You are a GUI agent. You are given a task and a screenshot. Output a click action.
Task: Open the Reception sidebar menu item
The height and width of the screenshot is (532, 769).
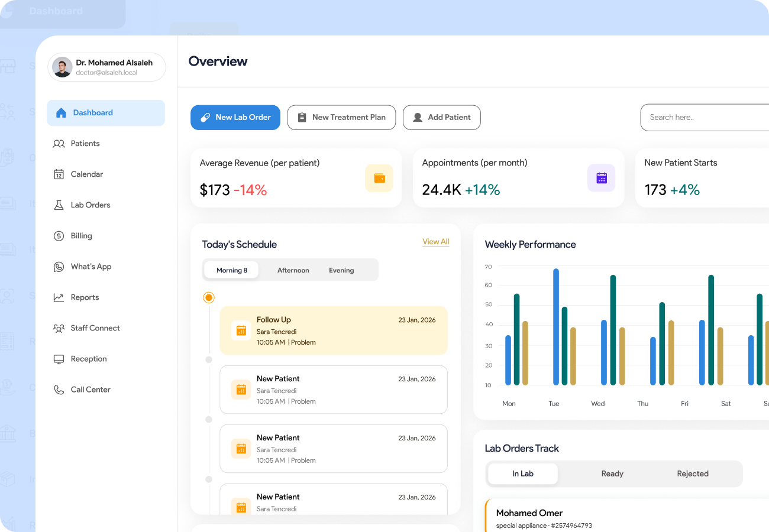106,359
